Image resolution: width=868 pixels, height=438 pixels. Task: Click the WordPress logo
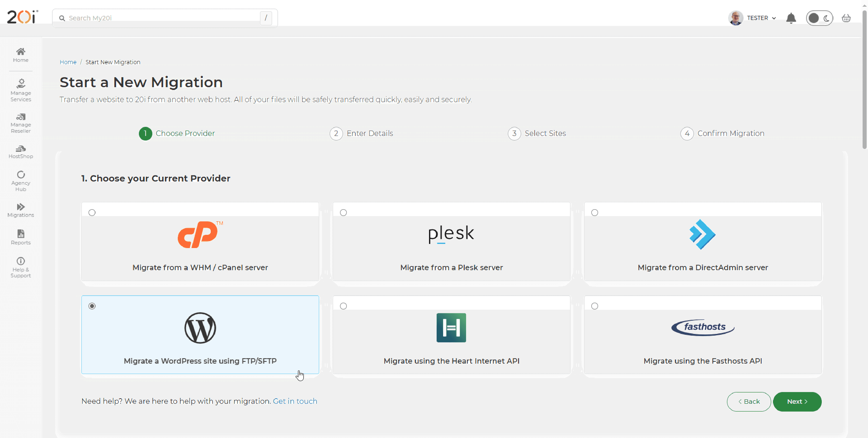pyautogui.click(x=200, y=328)
